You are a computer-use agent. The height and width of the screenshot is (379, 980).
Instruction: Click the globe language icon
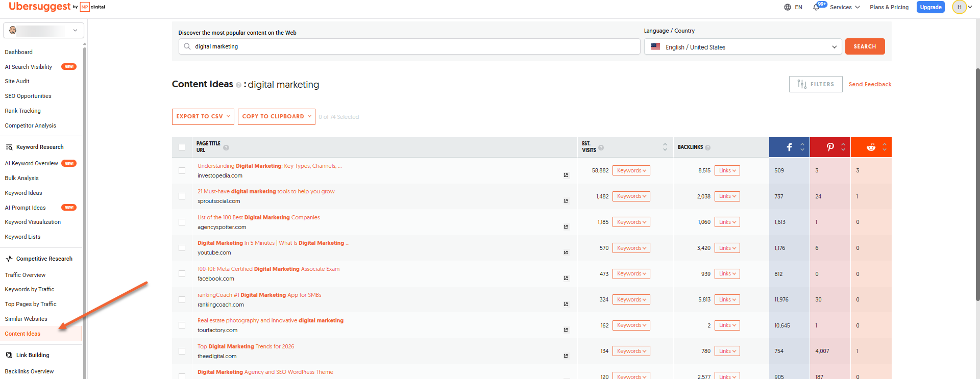pos(788,7)
